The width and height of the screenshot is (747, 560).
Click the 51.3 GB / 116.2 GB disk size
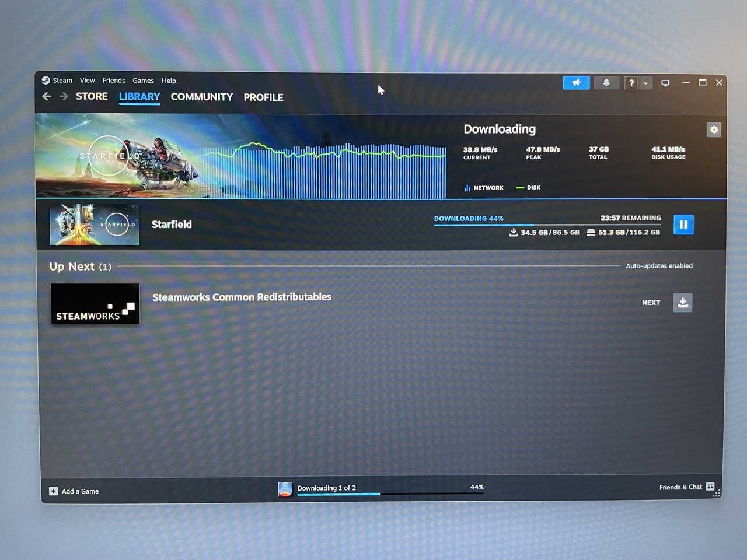(x=623, y=232)
